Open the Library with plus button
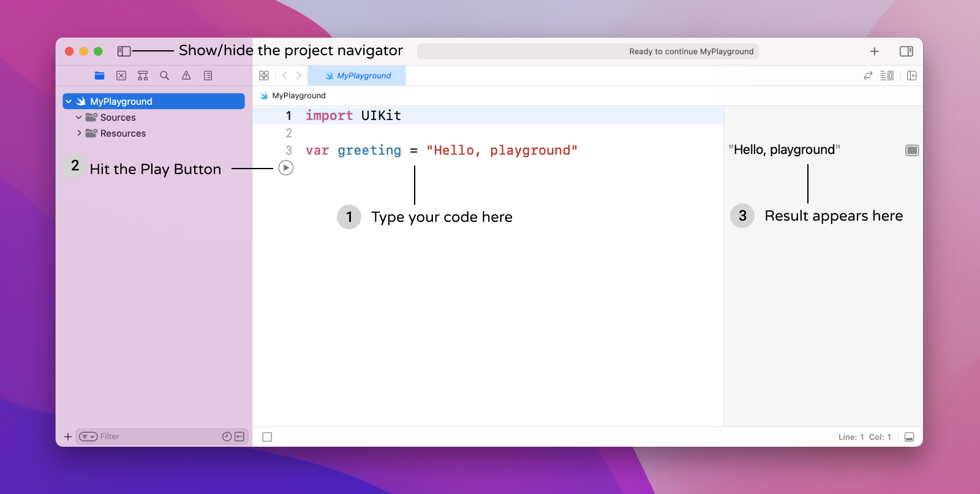980x494 pixels. coord(875,51)
